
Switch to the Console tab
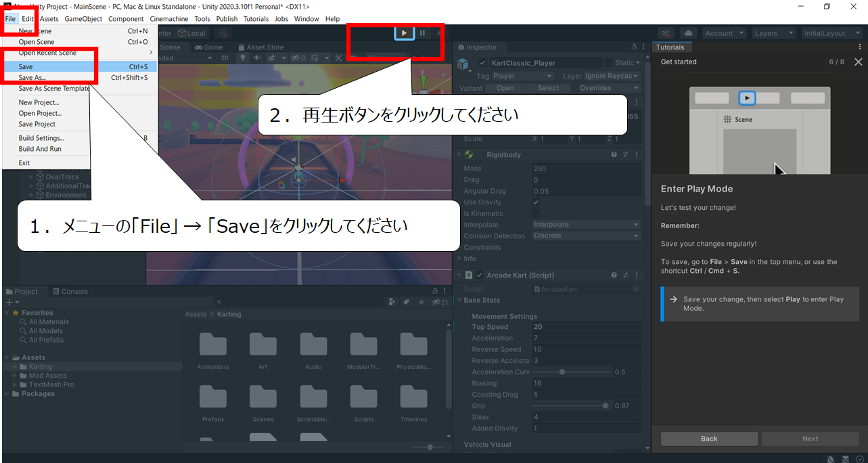pos(70,292)
